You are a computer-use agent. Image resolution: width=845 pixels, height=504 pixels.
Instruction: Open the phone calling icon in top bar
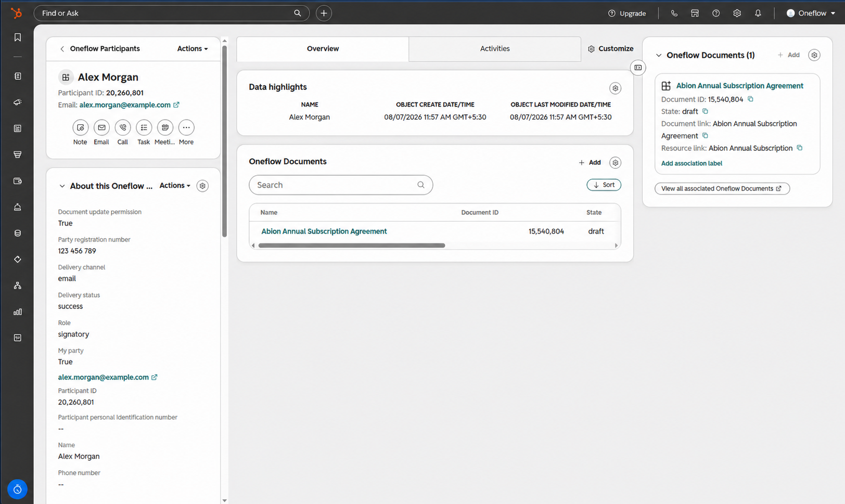point(674,13)
